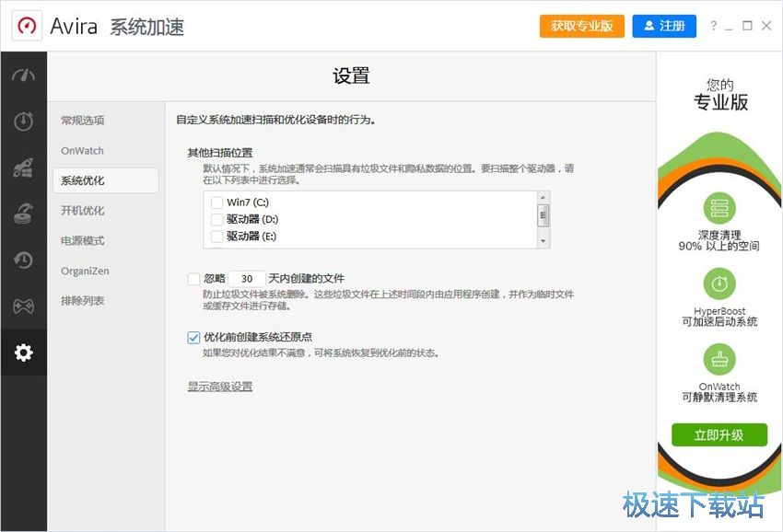The image size is (783, 532).
Task: Click the 注册 blue button
Action: click(x=664, y=26)
